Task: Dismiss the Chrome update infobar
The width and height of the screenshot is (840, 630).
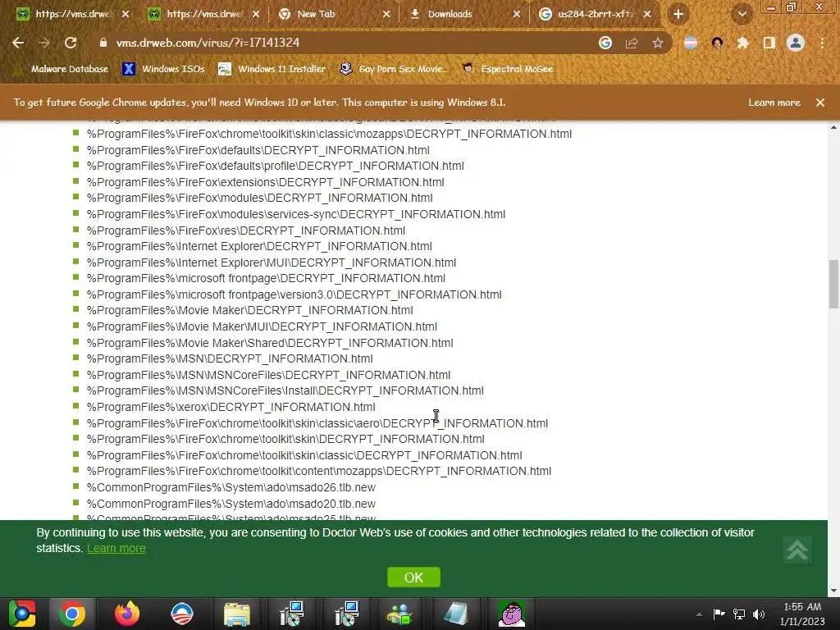Action: (820, 103)
